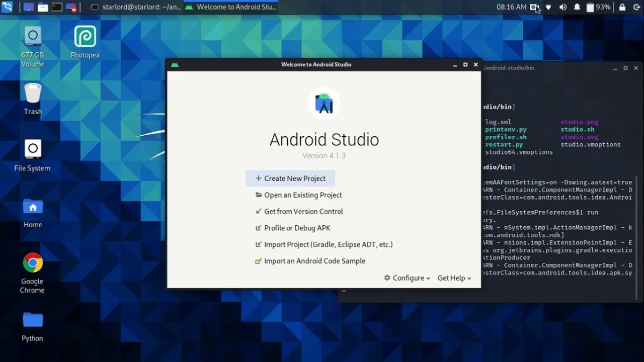Click studio64.vmoptions in terminal listing

coord(519,152)
